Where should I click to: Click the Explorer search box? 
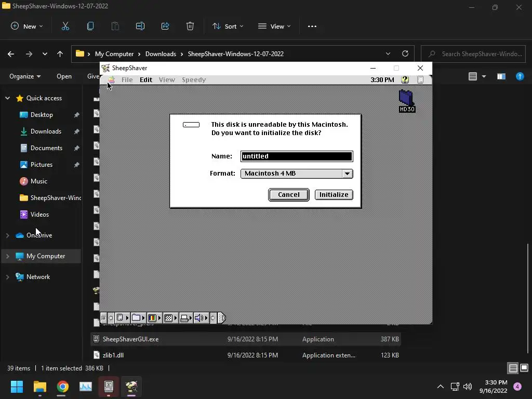(x=473, y=54)
